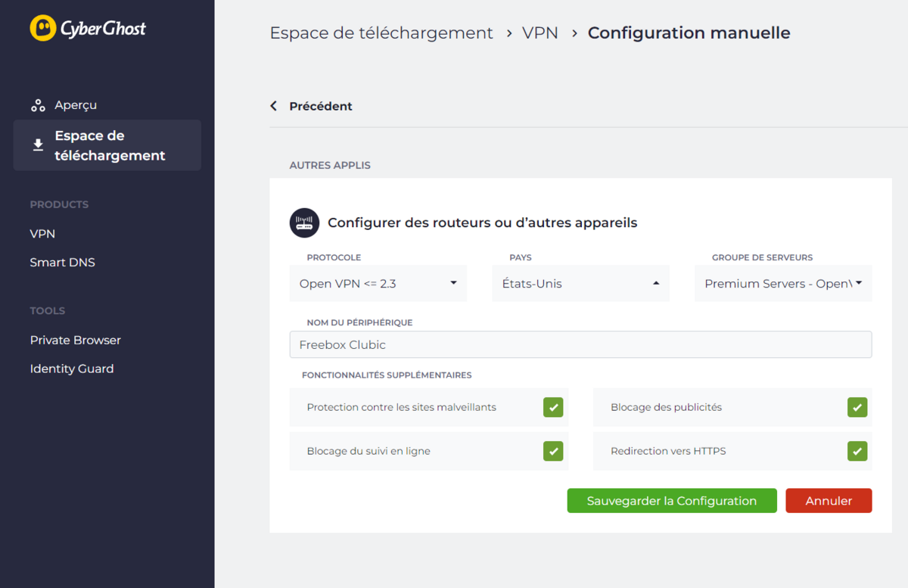908x588 pixels.
Task: Click the Aperçu overview icon
Action: click(x=38, y=105)
